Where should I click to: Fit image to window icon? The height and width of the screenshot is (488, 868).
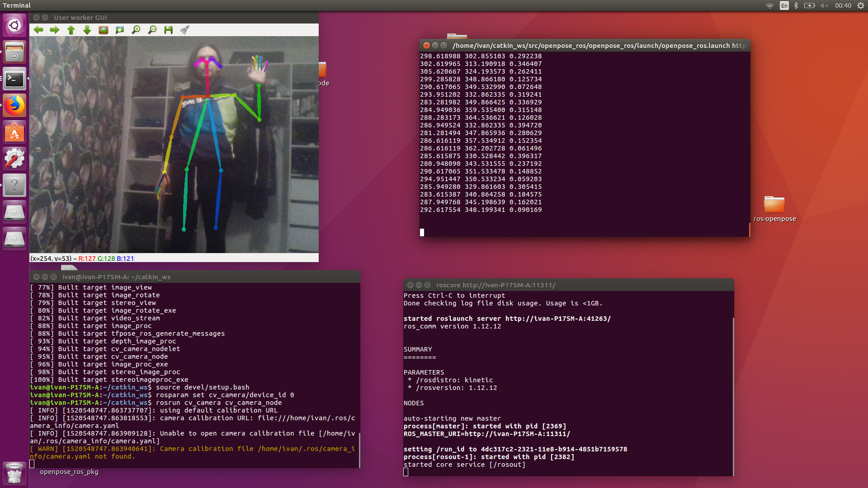[x=120, y=30]
